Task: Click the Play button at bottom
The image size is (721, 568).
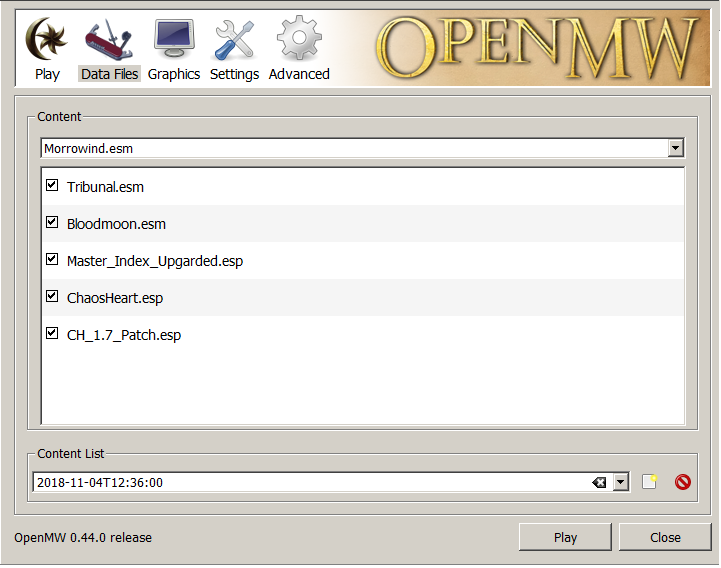Action: [x=565, y=537]
